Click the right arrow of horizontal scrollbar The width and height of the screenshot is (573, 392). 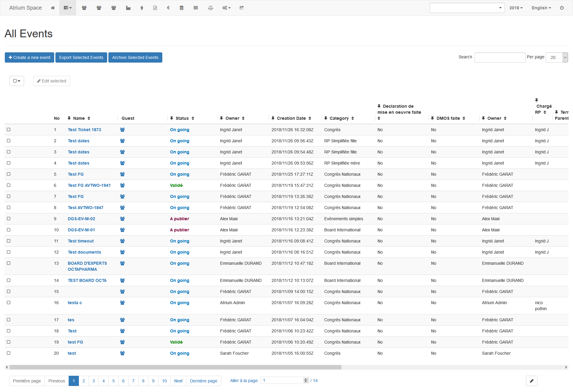[566, 367]
